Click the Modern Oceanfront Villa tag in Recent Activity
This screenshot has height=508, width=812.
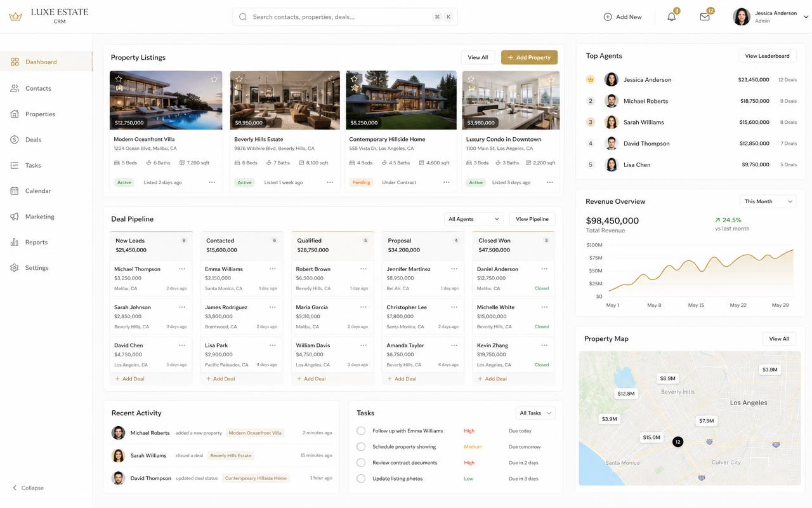[x=255, y=433]
